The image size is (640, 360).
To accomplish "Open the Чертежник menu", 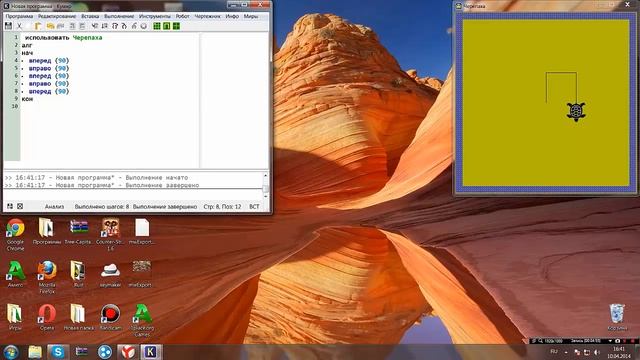I will click(x=207, y=16).
